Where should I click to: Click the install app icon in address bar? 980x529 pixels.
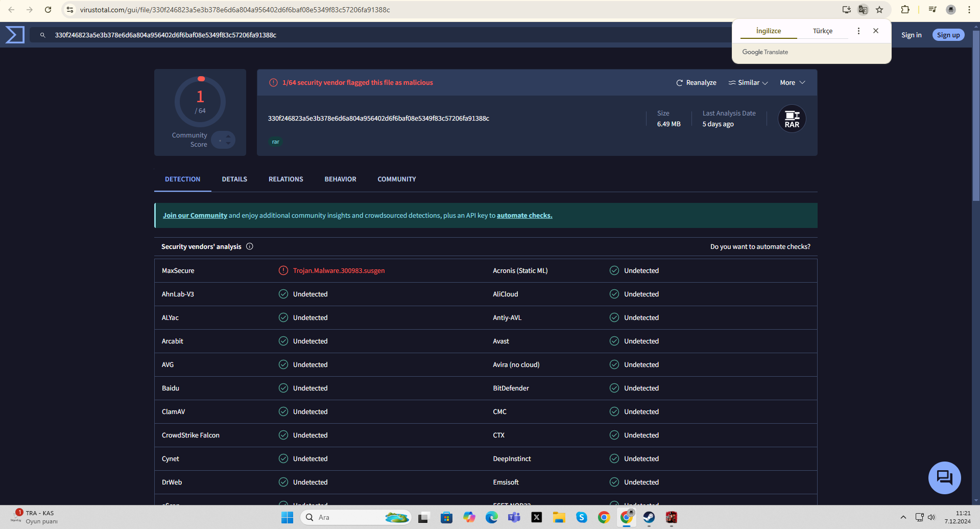(847, 10)
